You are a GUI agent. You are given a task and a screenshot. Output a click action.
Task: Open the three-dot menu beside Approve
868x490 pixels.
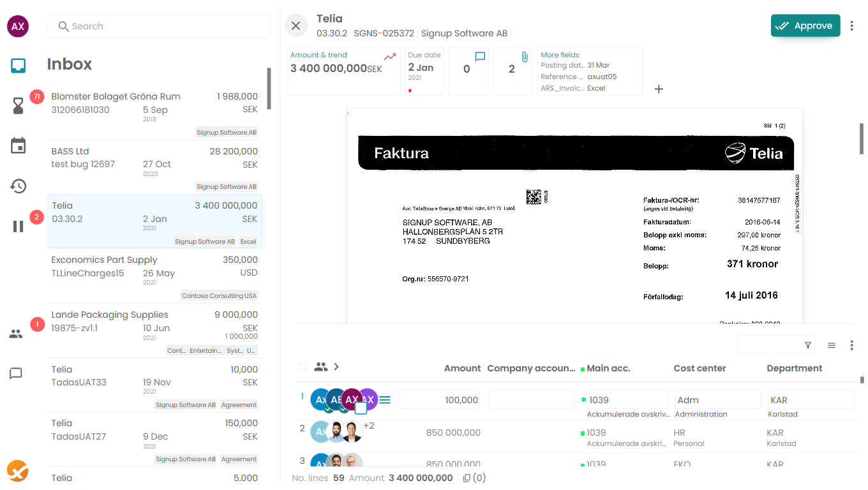pyautogui.click(x=851, y=26)
